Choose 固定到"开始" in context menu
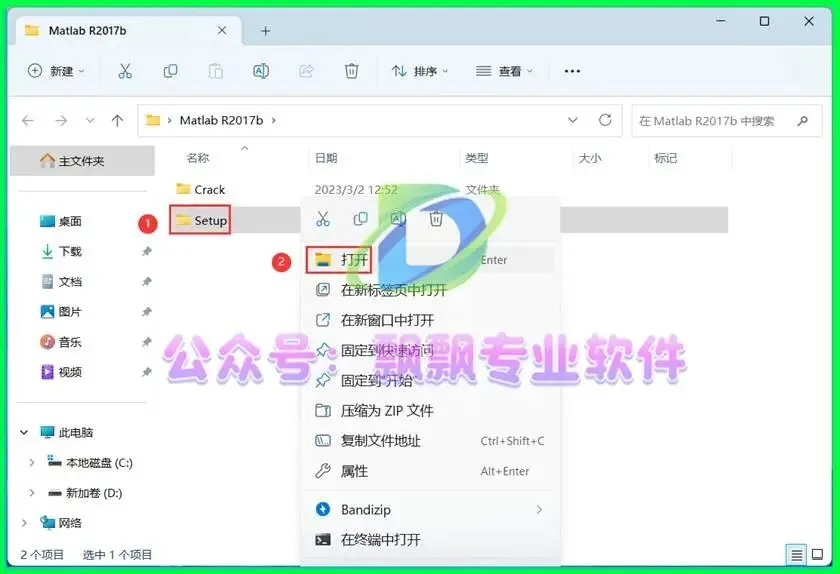Screen dimensions: 840x574 [430, 381]
